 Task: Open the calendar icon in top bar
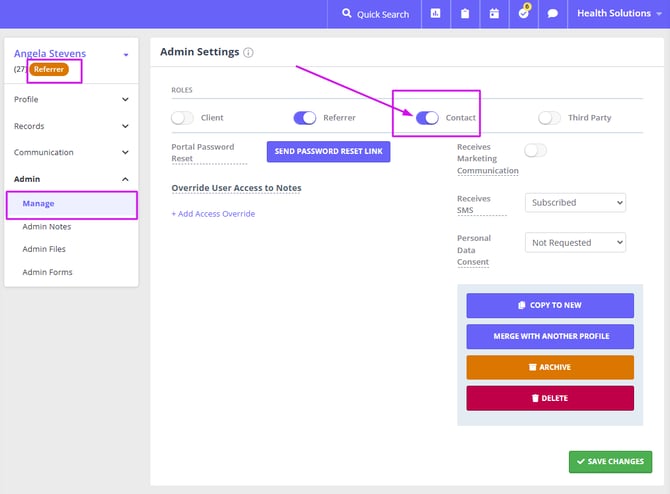(x=493, y=14)
